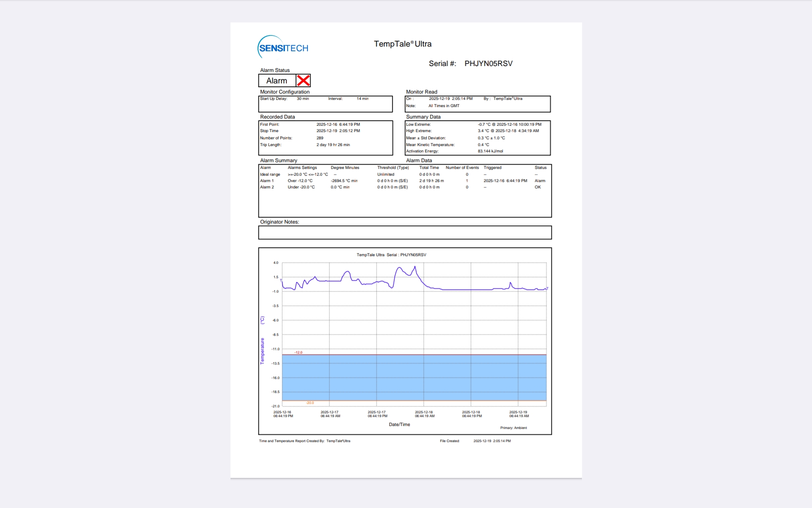The height and width of the screenshot is (508, 812).
Task: Click the TempTale Ultra page title
Action: click(403, 44)
